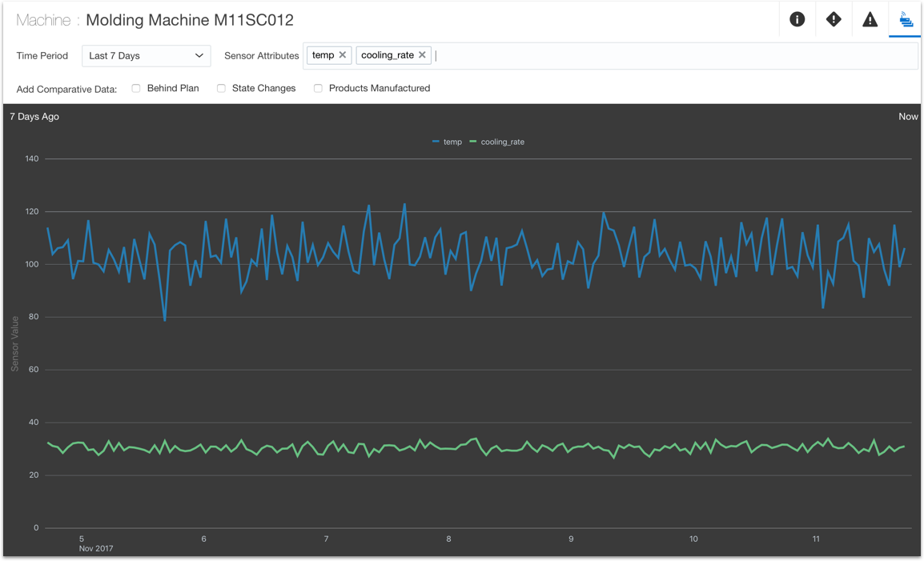The height and width of the screenshot is (561, 924).
Task: Enable the State Changes checkbox
Action: click(x=221, y=88)
